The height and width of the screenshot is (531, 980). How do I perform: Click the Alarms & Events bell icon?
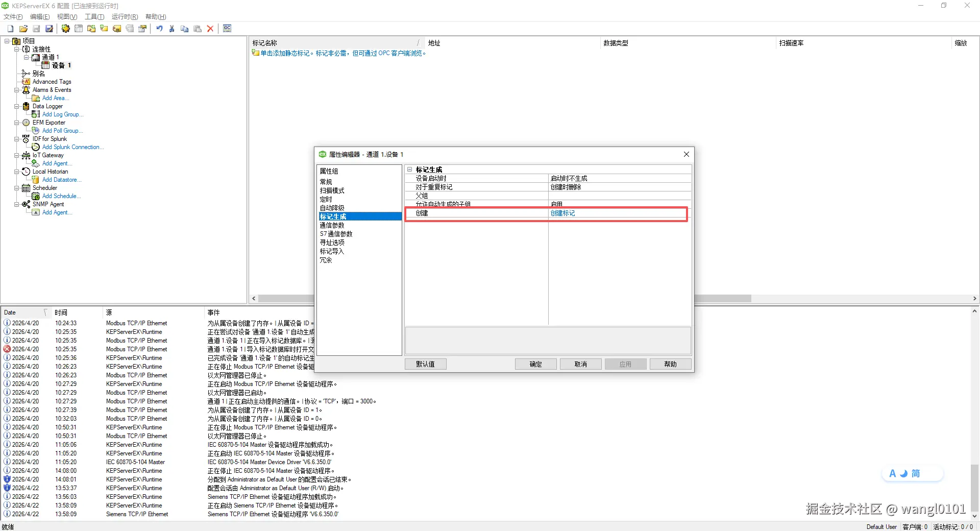click(26, 90)
